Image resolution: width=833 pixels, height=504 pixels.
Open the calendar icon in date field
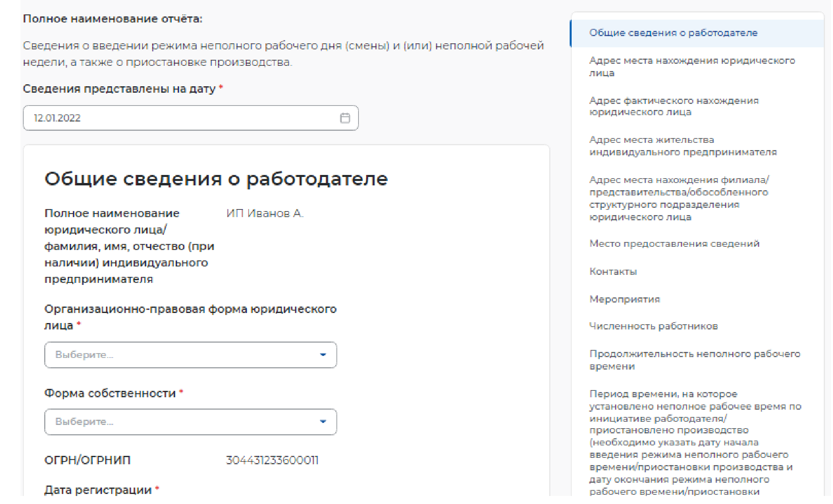(x=345, y=118)
